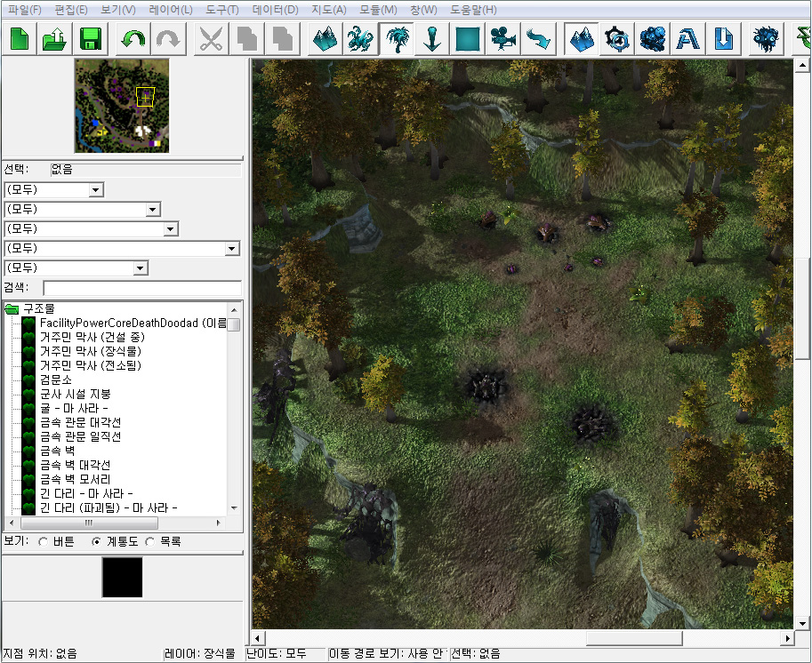Select the Points layer pin icon
Screen dimensions: 812x663
click(432, 39)
